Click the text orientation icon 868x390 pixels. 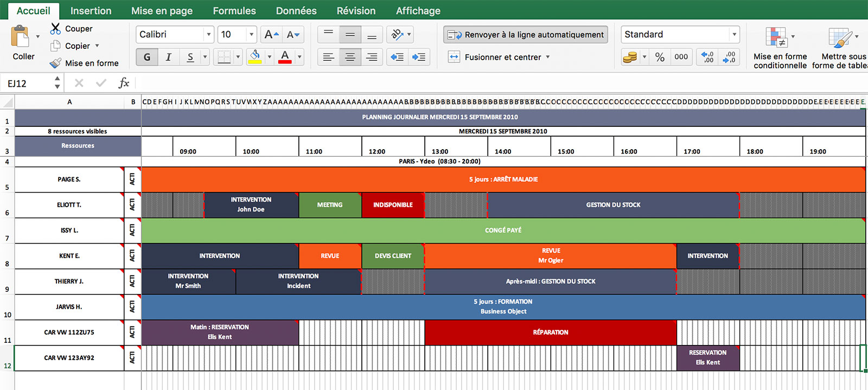(x=397, y=35)
